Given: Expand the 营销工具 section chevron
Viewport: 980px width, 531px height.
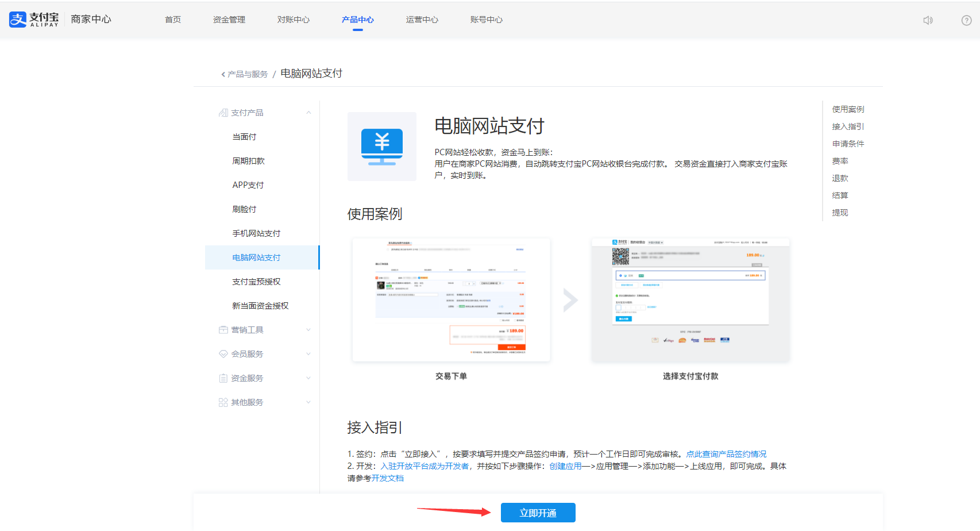Looking at the screenshot, I should (308, 330).
